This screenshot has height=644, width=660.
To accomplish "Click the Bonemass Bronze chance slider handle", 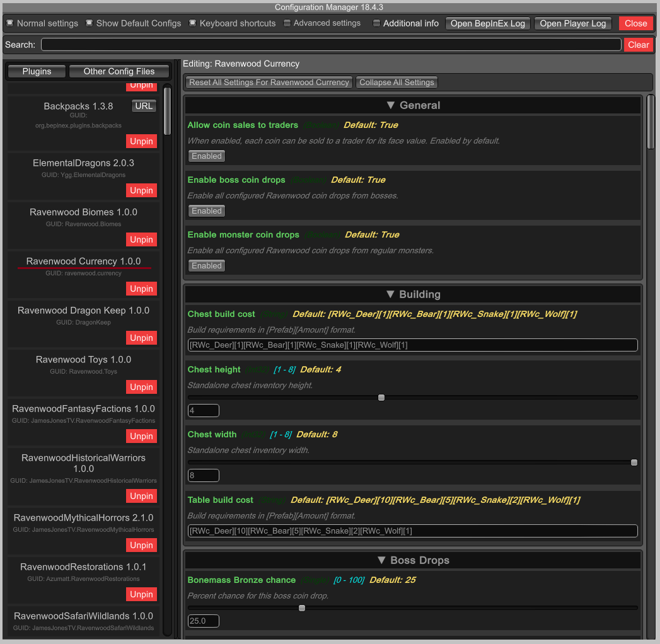I will click(302, 608).
